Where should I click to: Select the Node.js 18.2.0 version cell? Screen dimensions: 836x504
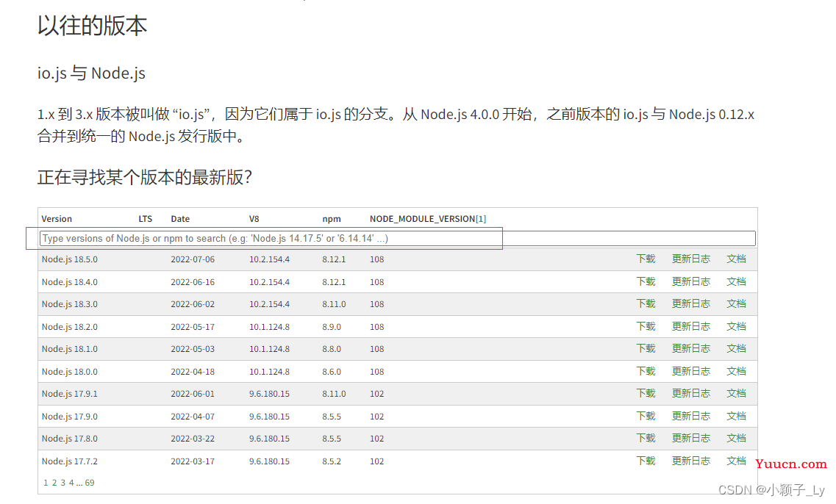coord(70,327)
